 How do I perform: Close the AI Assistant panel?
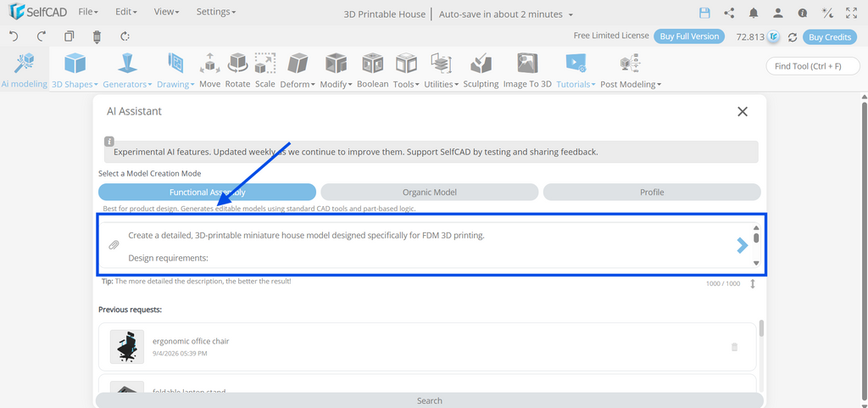(x=743, y=111)
